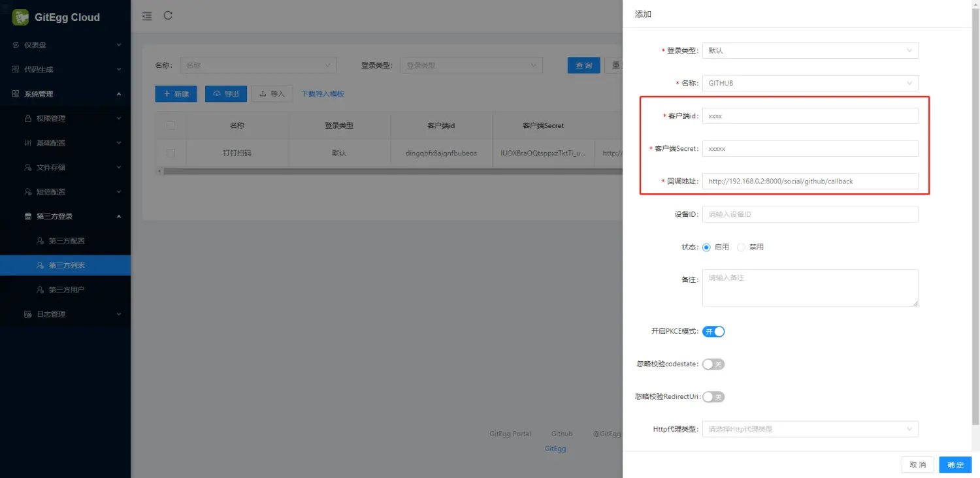Click the 导入 button
980x478 pixels.
pyautogui.click(x=272, y=94)
